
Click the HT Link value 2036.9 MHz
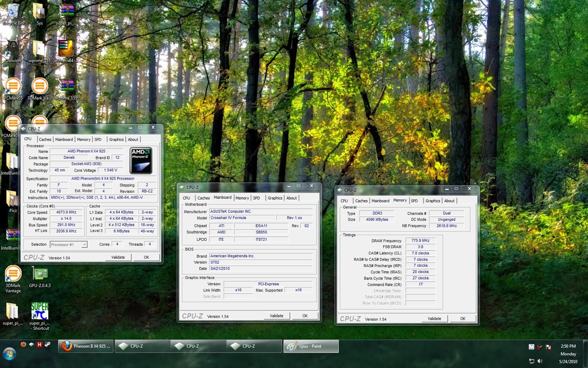(x=66, y=231)
